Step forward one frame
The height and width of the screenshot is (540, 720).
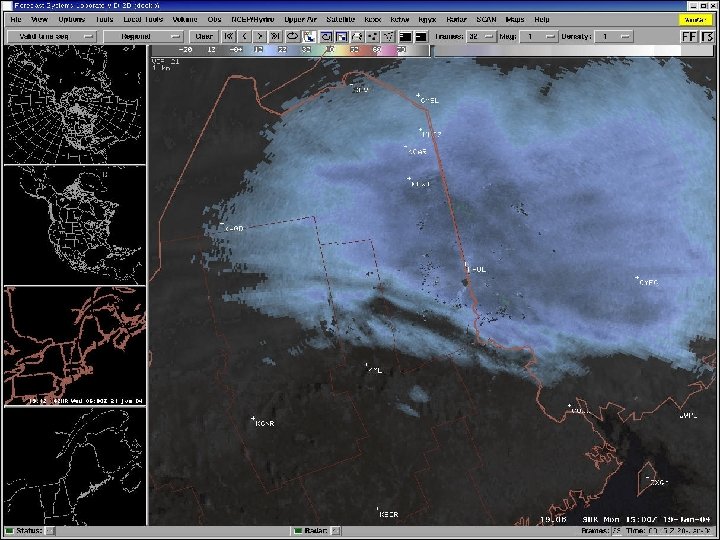(x=260, y=36)
